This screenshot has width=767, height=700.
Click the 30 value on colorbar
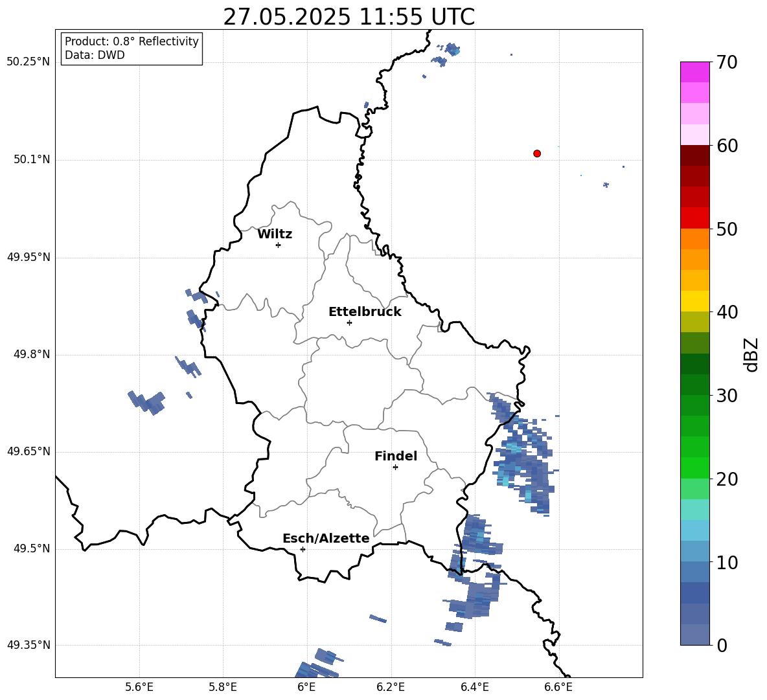(x=727, y=396)
